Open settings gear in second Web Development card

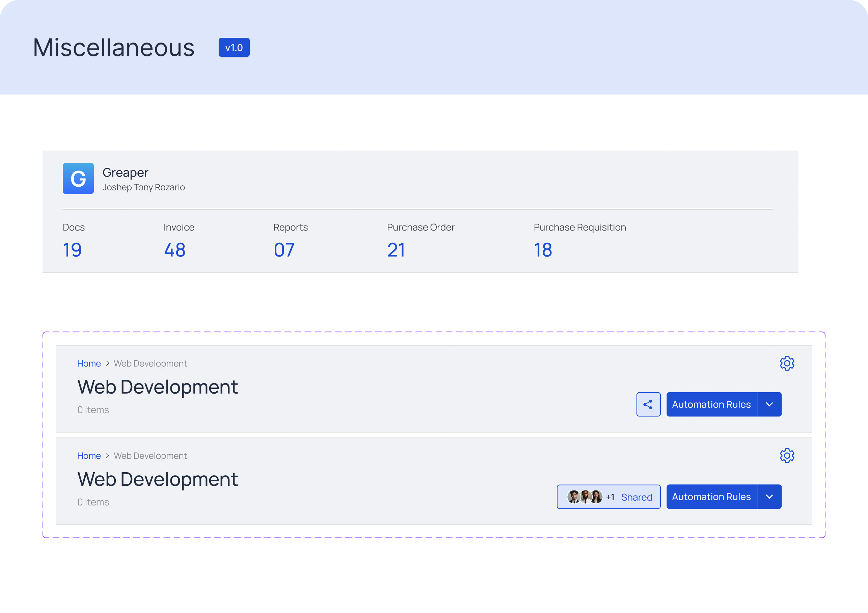787,455
